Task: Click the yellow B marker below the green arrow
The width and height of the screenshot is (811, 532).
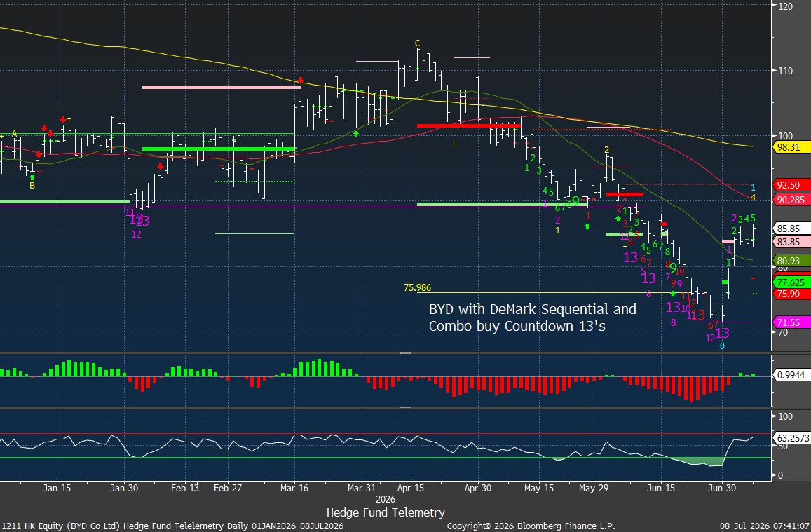Action: [x=32, y=186]
